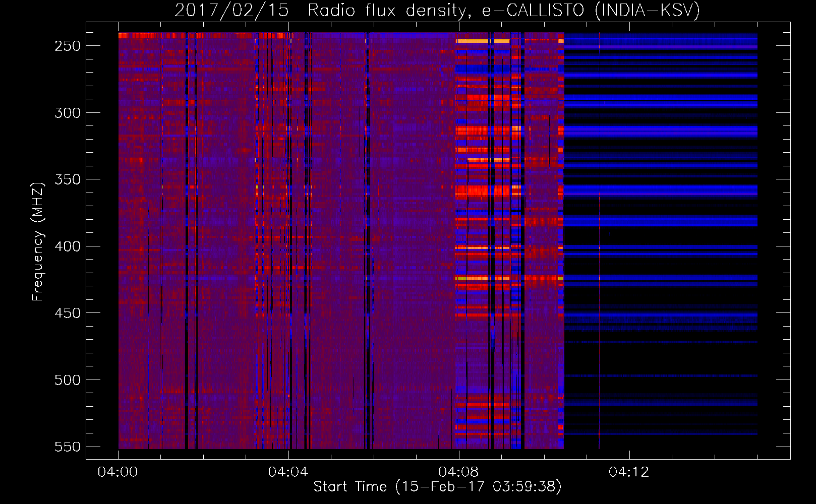Click the 500 frequency tick label
816x504 pixels.
coord(68,380)
